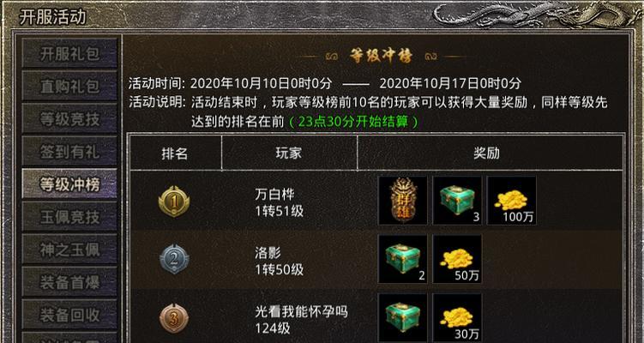Go to the 装备回收 tab
Image resolution: width=644 pixels, height=343 pixels.
click(x=69, y=315)
